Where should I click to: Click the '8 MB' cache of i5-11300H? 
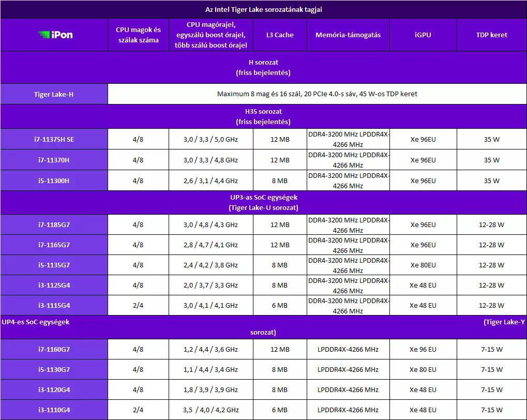pos(280,181)
